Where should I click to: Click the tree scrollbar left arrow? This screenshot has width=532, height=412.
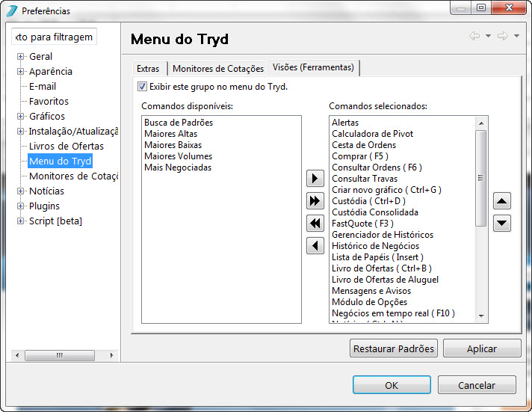tap(17, 355)
